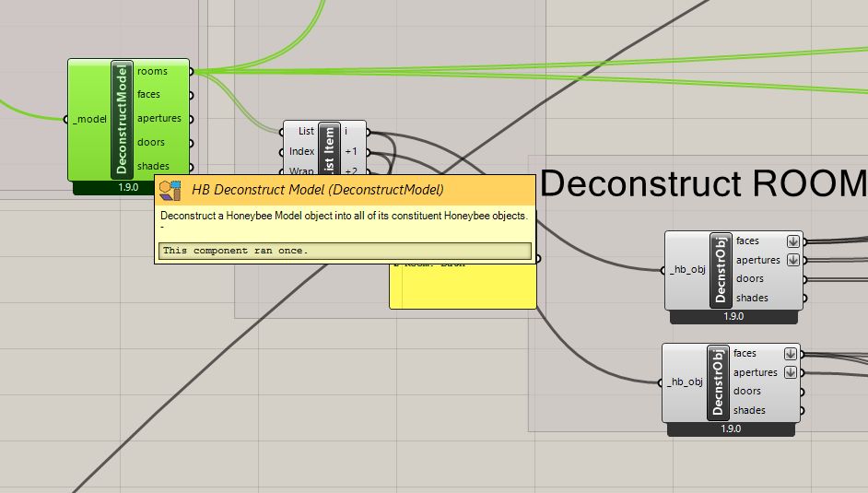The height and width of the screenshot is (493, 868).
Task: Click the Index input of List Item
Action: (x=301, y=151)
